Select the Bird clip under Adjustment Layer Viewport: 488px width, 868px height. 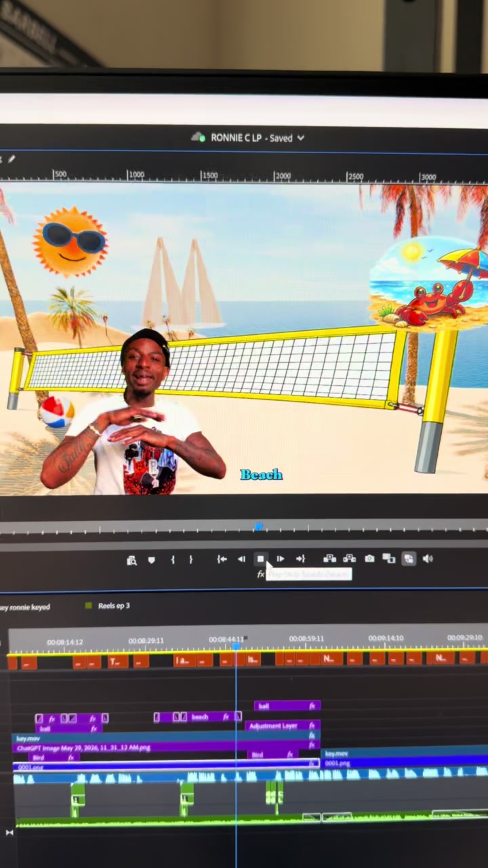coord(273,755)
